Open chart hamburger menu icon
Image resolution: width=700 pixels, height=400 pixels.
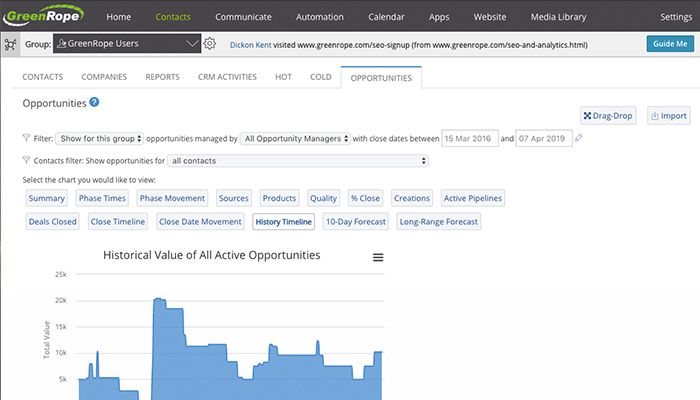pos(378,257)
